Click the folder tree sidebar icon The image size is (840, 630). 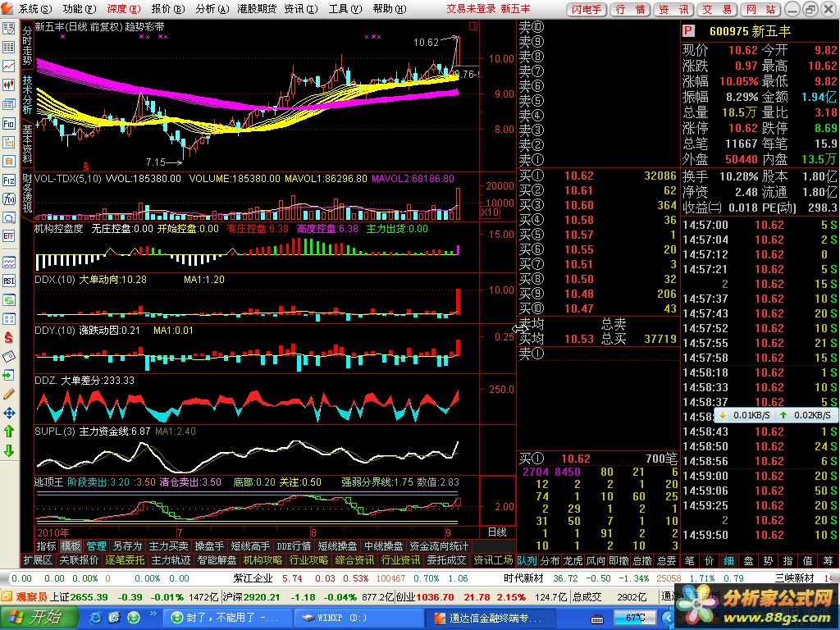click(x=8, y=143)
